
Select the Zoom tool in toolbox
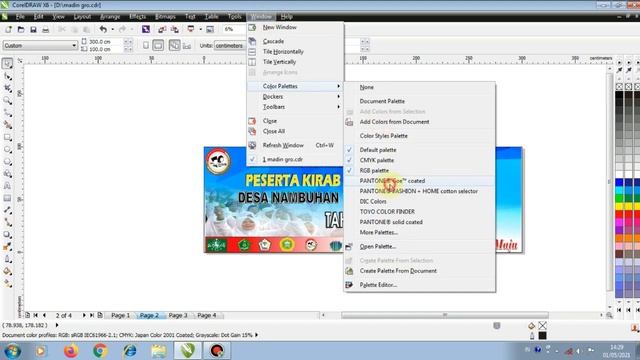tap(7, 101)
